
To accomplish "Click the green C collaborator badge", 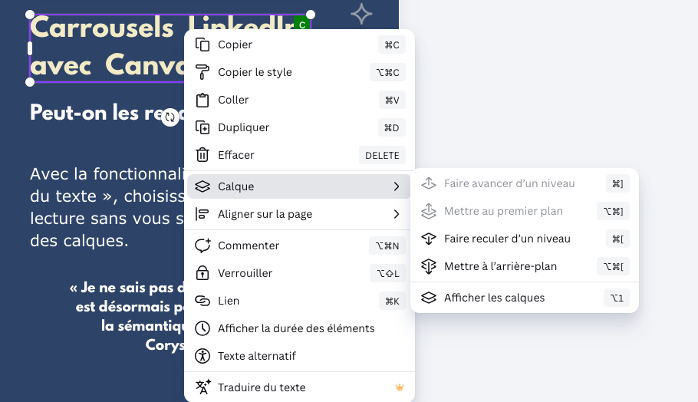I will pos(301,24).
